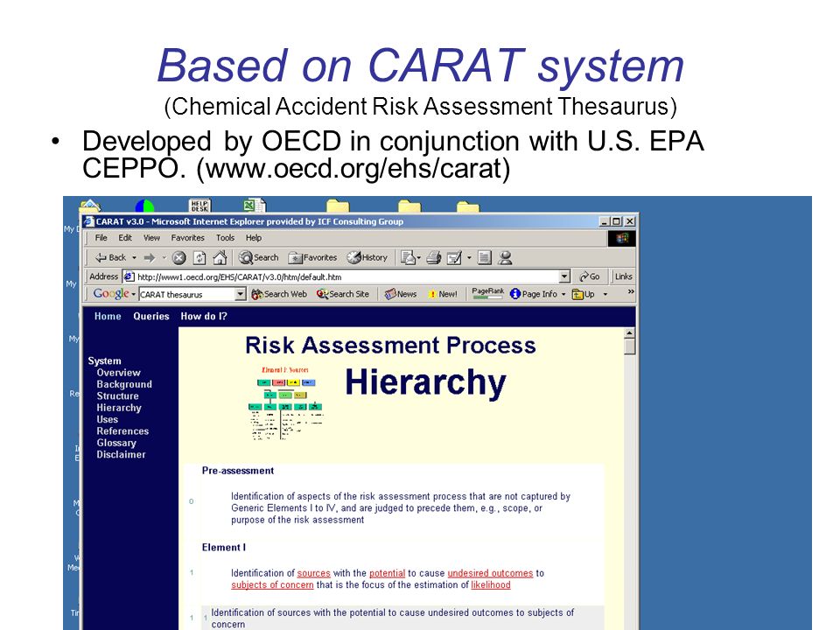
Task: Show more Google toolbar buttons chevron
Action: coord(631,292)
